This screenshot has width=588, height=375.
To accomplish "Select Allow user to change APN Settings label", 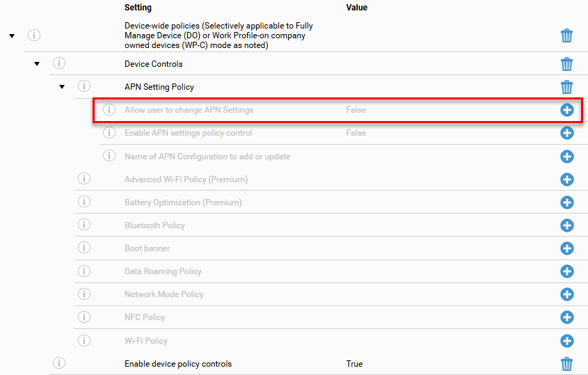I will tap(189, 110).
